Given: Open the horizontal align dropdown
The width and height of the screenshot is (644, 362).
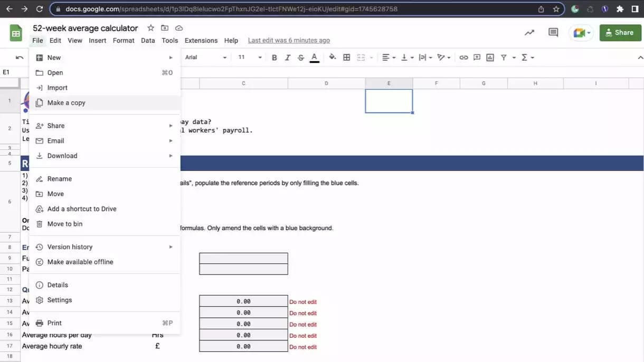Looking at the screenshot, I should point(389,57).
